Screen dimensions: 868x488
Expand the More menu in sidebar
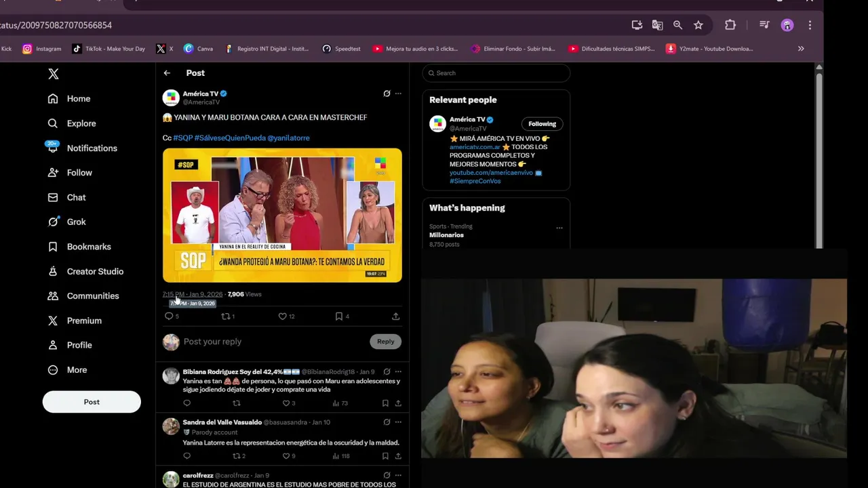coord(67,370)
